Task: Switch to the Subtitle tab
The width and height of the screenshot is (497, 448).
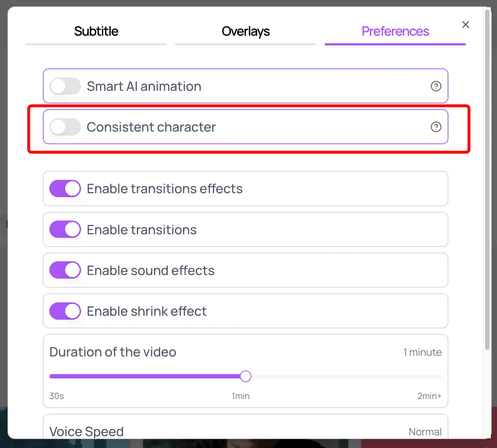Action: (96, 31)
